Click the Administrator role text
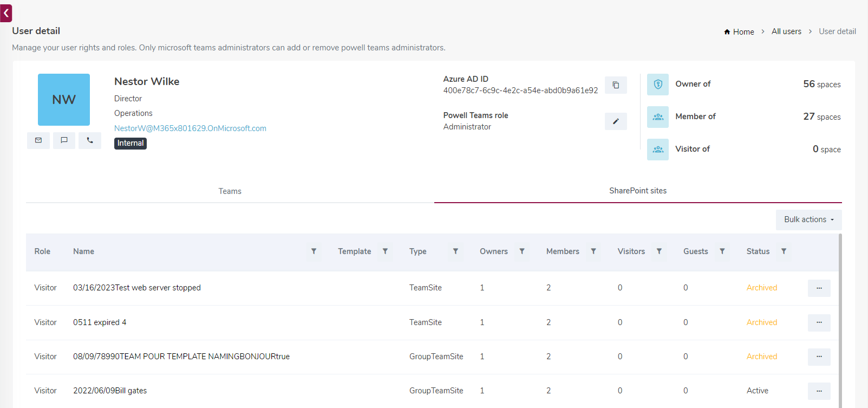This screenshot has height=408, width=868. tap(467, 127)
